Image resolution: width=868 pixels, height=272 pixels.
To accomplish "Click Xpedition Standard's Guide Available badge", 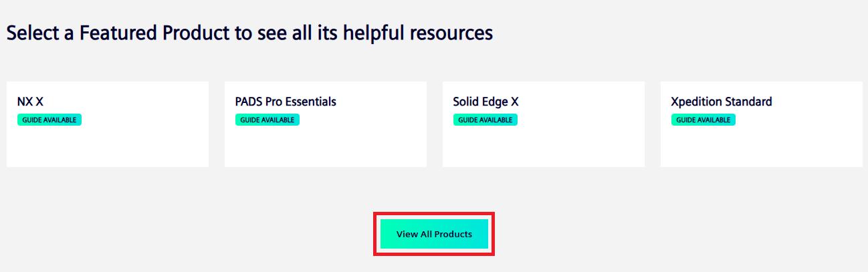I will click(703, 120).
